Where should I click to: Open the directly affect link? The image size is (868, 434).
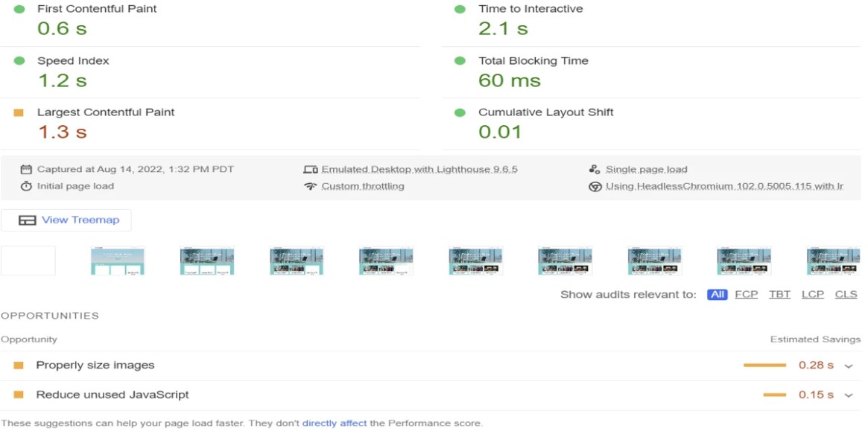[335, 424]
